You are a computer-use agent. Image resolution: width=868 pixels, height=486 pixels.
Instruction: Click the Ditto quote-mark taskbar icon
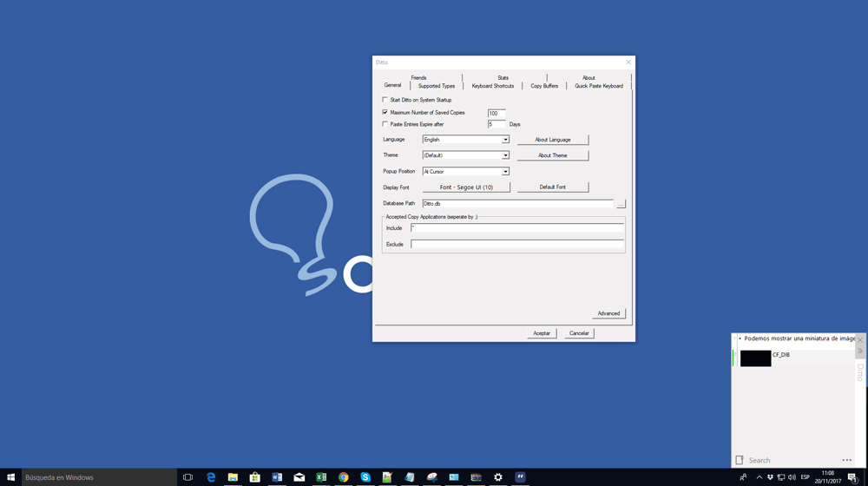[x=520, y=477]
